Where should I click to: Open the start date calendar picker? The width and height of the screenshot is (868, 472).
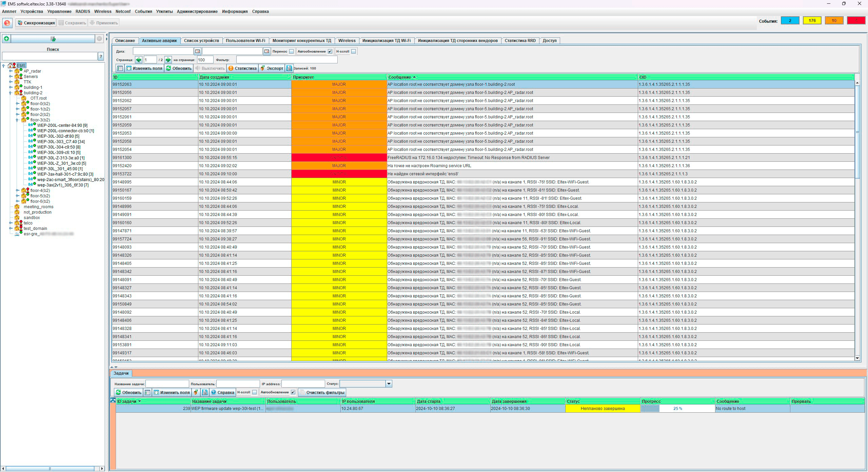[x=198, y=51]
